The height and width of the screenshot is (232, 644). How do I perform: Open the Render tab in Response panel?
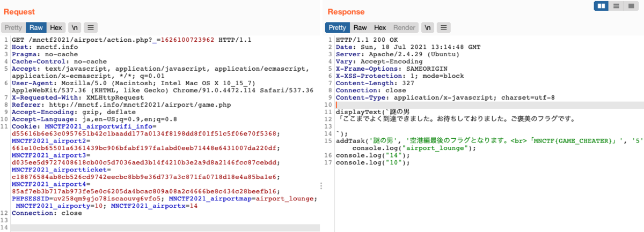point(404,27)
